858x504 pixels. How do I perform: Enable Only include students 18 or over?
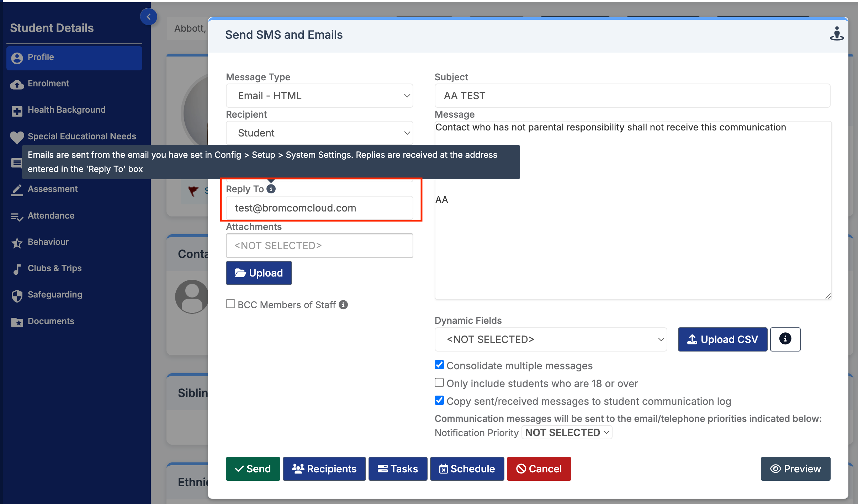tap(439, 382)
